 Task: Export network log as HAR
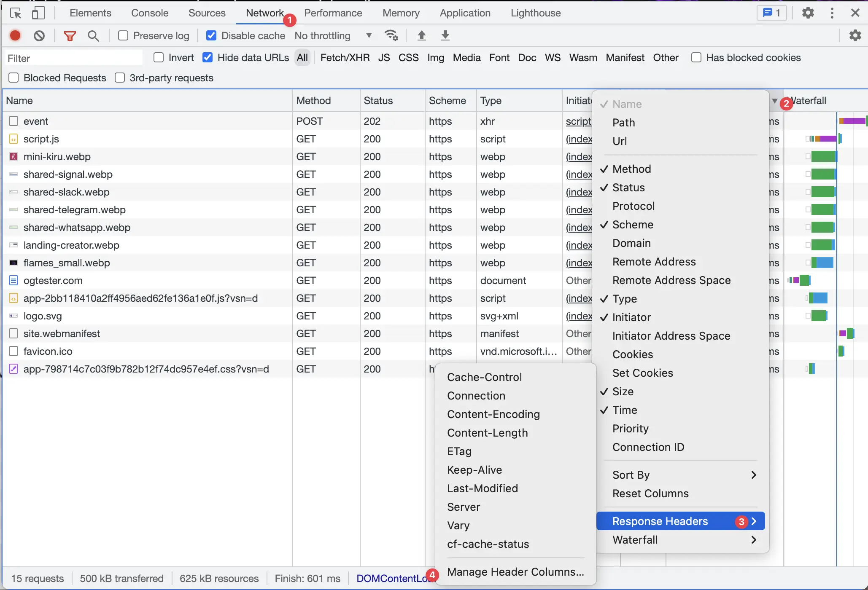coord(445,35)
